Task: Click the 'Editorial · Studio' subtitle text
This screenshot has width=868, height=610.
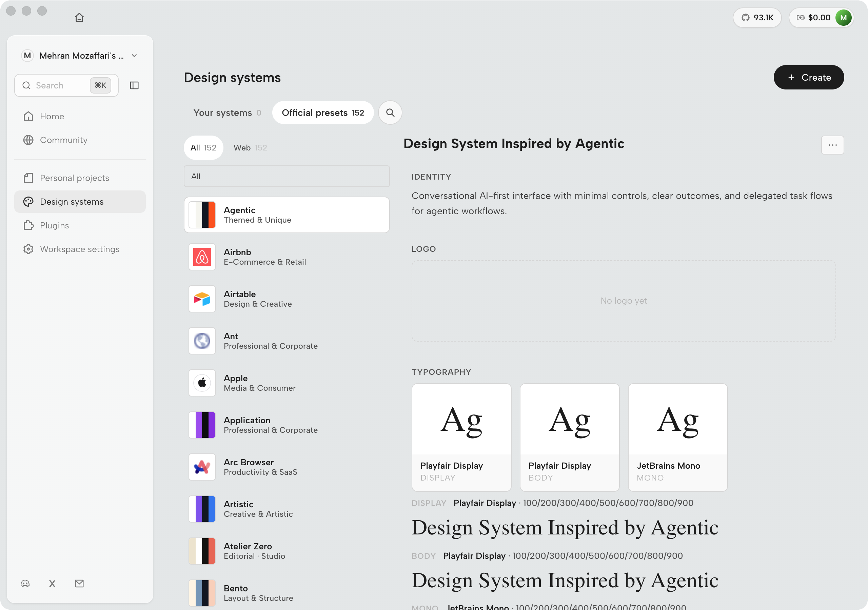Action: coord(254,556)
